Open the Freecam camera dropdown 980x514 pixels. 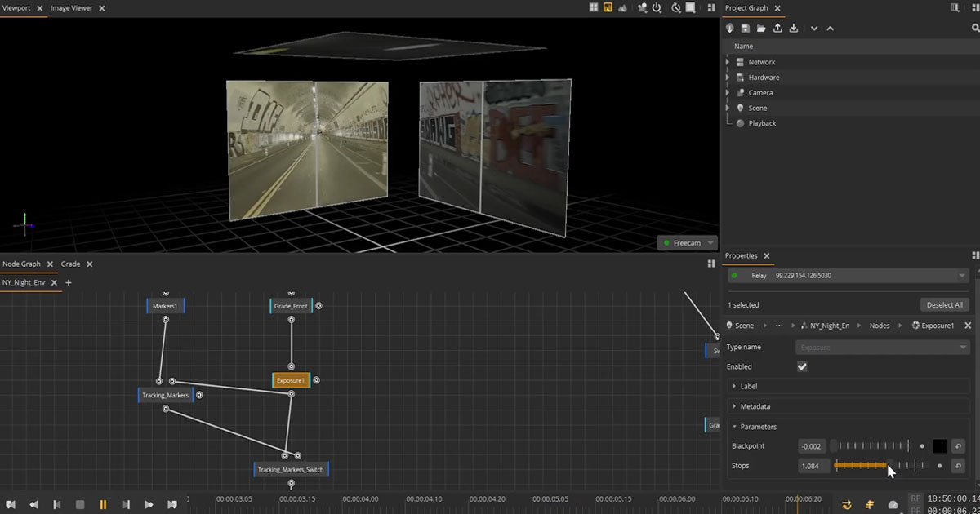point(687,242)
